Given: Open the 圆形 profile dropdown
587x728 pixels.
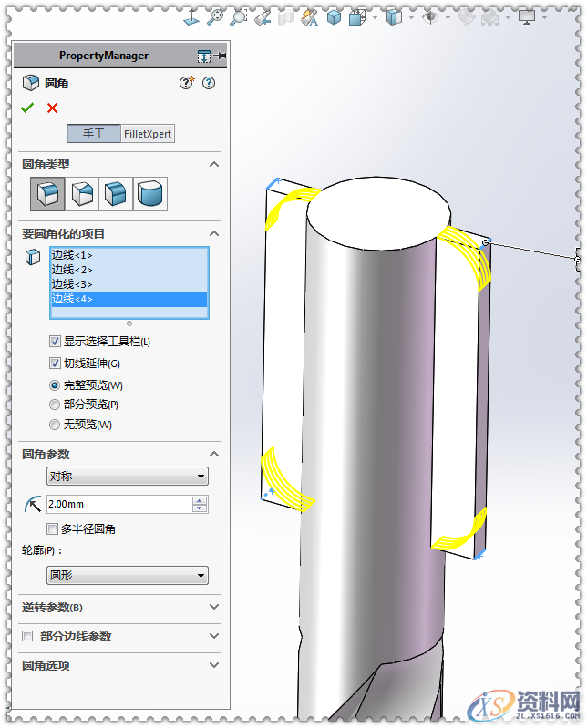Looking at the screenshot, I should coord(128,576).
